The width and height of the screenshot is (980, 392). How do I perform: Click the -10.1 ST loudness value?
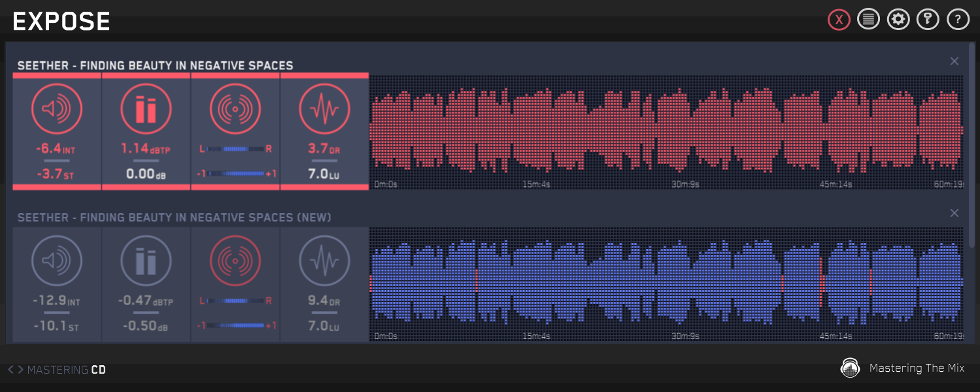[57, 326]
